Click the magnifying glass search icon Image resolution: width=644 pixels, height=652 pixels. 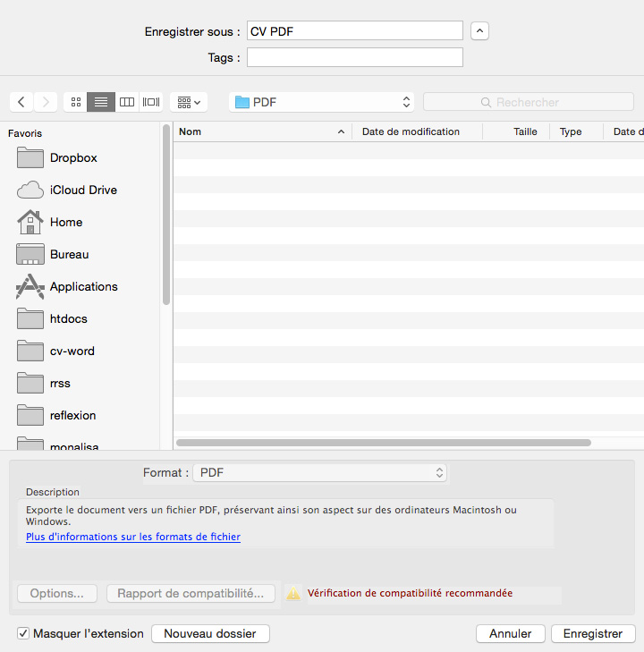pyautogui.click(x=486, y=102)
